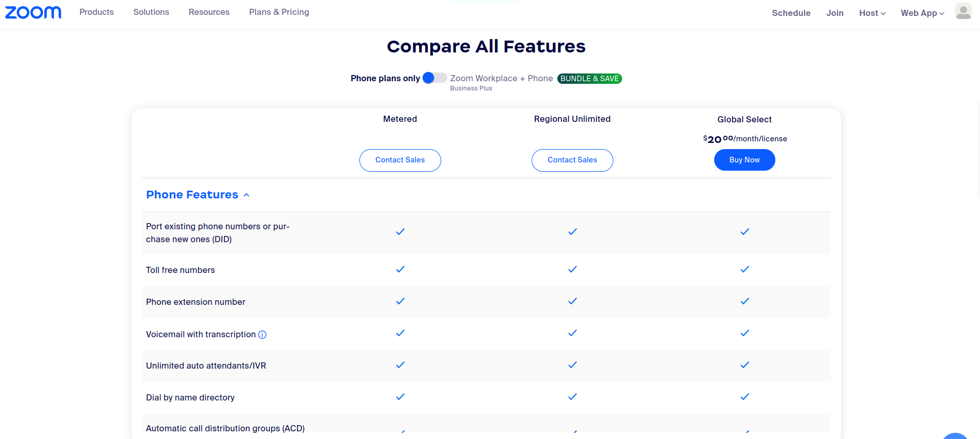Open the Resources menu
This screenshot has width=980, height=439.
coord(209,12)
